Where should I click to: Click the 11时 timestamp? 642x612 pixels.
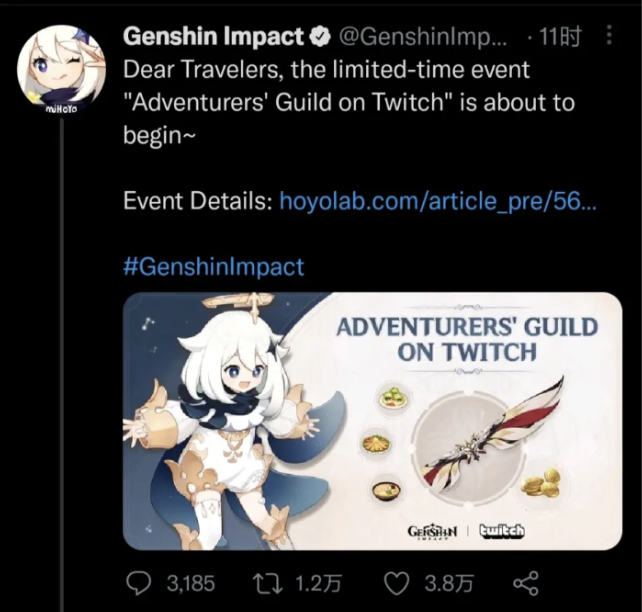[560, 37]
